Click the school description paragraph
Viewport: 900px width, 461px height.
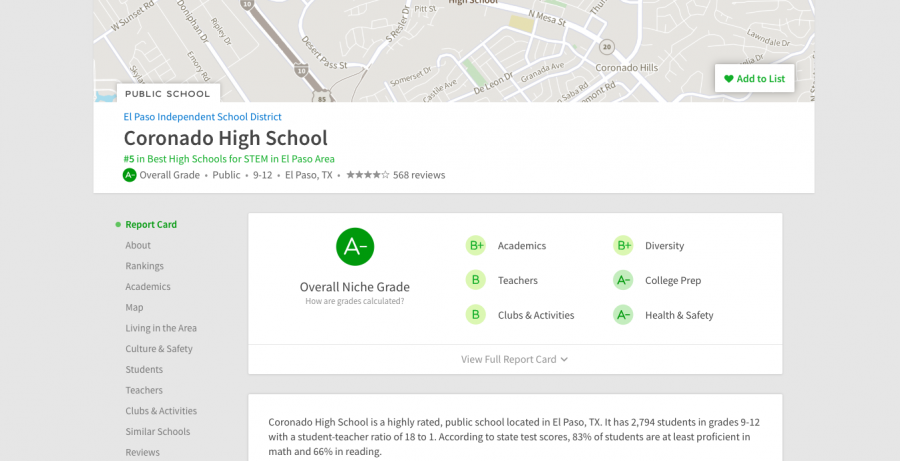point(514,437)
